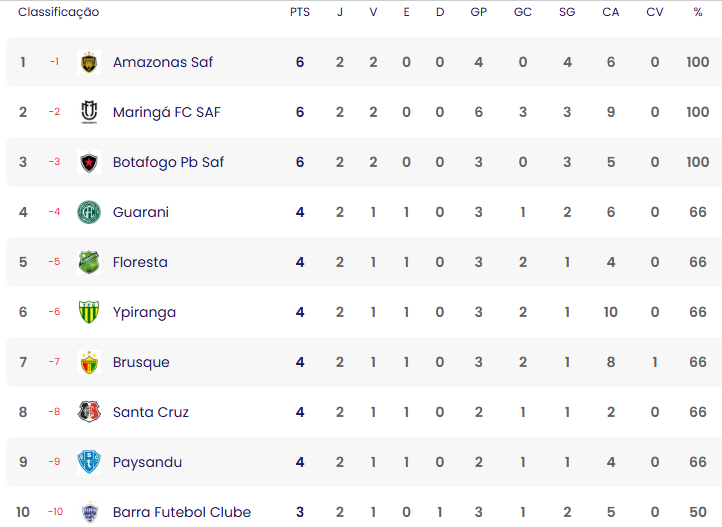722x527 pixels.
Task: Open the Maringá FC SAF link
Action: pos(167,112)
